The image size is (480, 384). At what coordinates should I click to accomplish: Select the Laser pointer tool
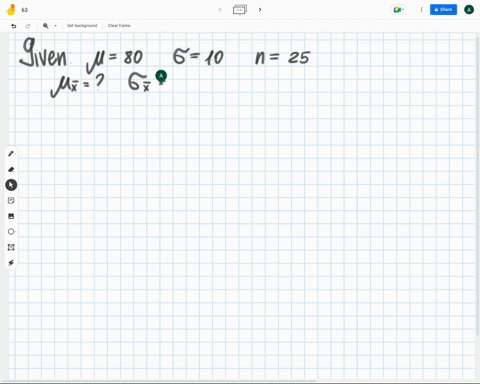tap(11, 263)
